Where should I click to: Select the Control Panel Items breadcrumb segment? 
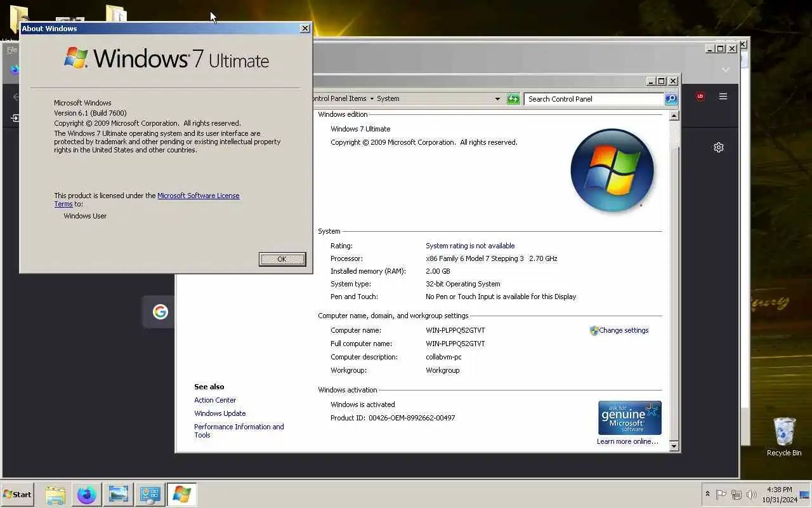point(339,99)
